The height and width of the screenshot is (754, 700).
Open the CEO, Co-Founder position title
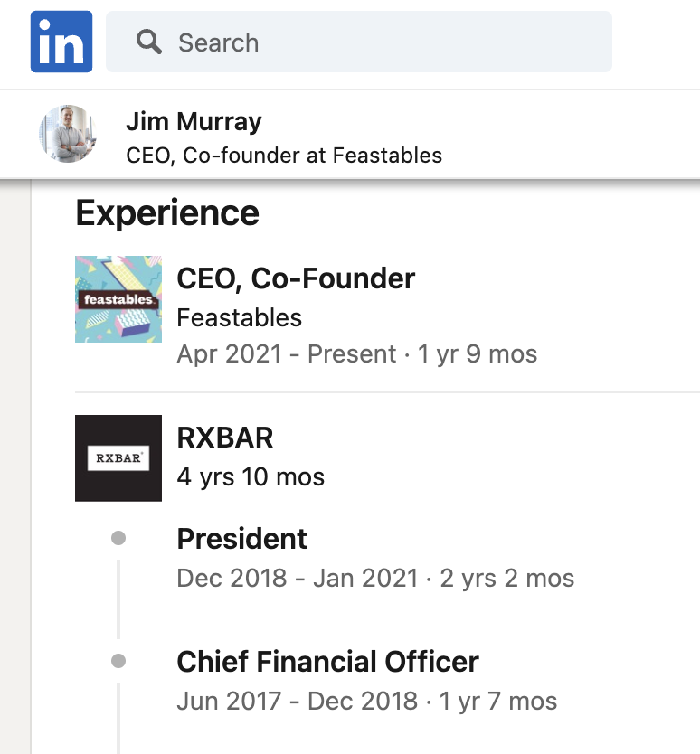(x=296, y=278)
